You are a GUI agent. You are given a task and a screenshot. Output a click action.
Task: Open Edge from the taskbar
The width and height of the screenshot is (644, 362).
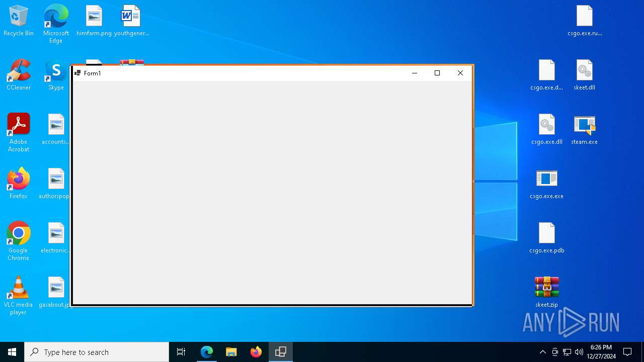(207, 352)
